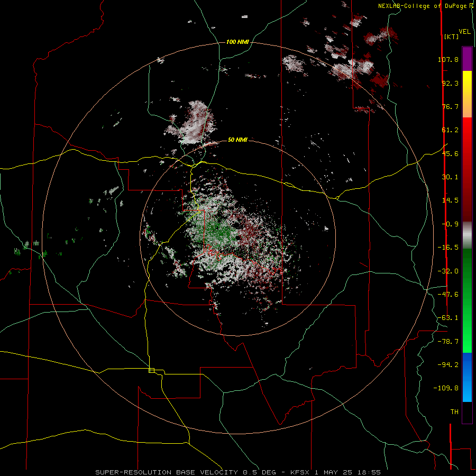The width and height of the screenshot is (476, 476).
Task: Click the 61.2 legend value
Action: tap(450, 130)
